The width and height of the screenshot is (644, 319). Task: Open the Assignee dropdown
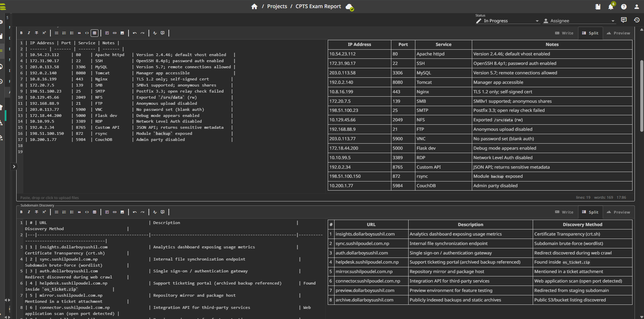(579, 21)
